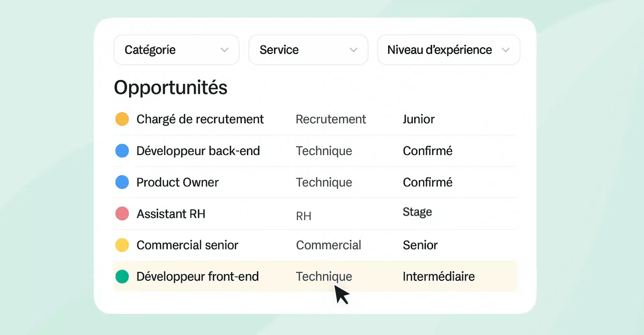Viewport: 644px width, 335px height.
Task: Click the Recrutement service label
Action: (331, 119)
